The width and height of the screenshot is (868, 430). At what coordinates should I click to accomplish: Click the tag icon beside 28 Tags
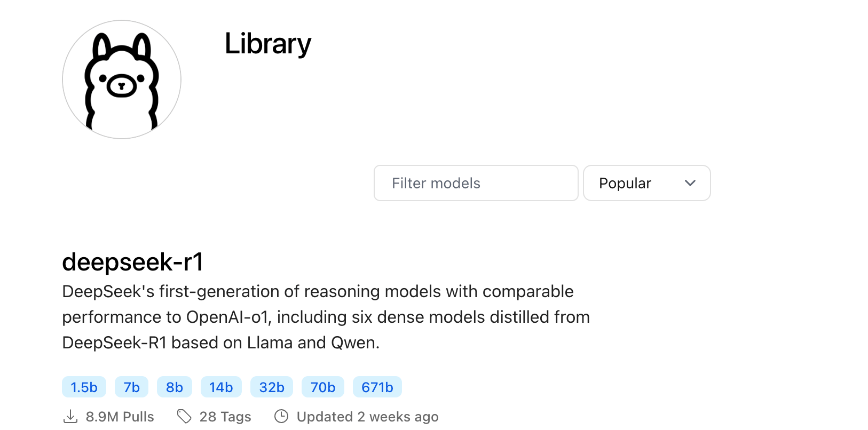coord(184,417)
